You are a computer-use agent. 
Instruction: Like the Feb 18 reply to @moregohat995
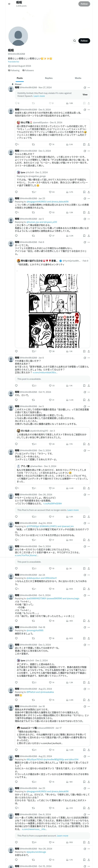click(50, 638)
